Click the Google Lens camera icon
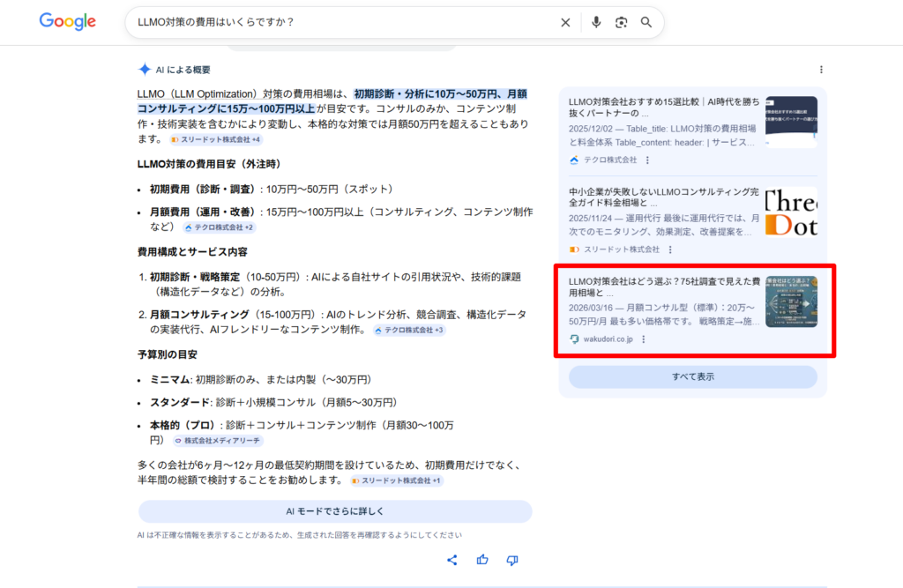This screenshot has width=903, height=588. pyautogui.click(x=621, y=22)
